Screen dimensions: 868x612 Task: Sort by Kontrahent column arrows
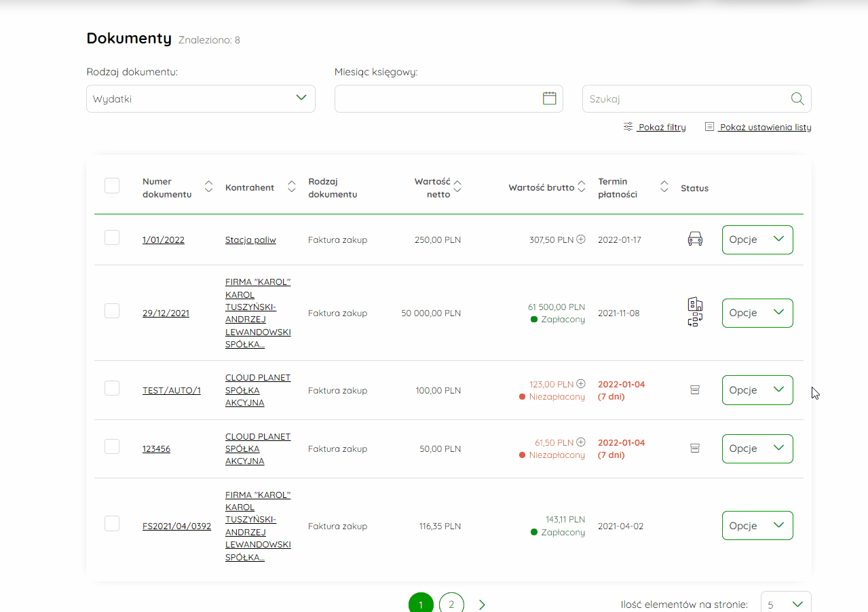point(292,187)
